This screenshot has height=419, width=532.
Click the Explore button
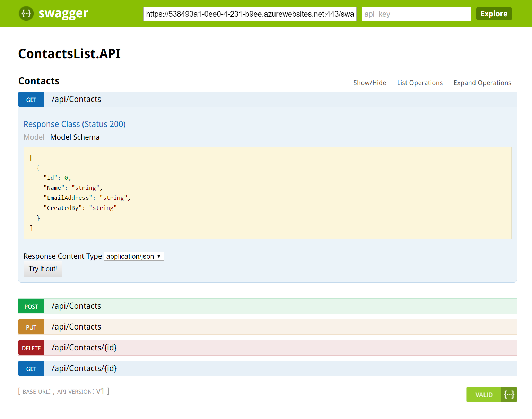pyautogui.click(x=494, y=14)
